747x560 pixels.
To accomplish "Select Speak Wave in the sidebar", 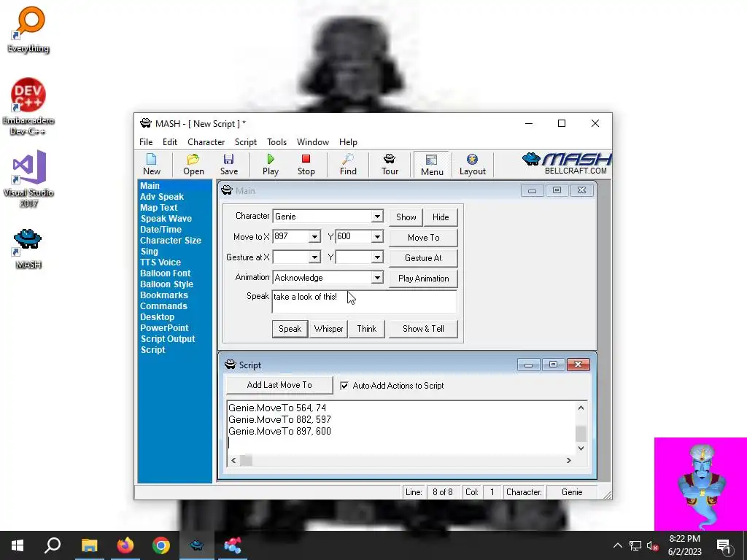I will pos(166,219).
